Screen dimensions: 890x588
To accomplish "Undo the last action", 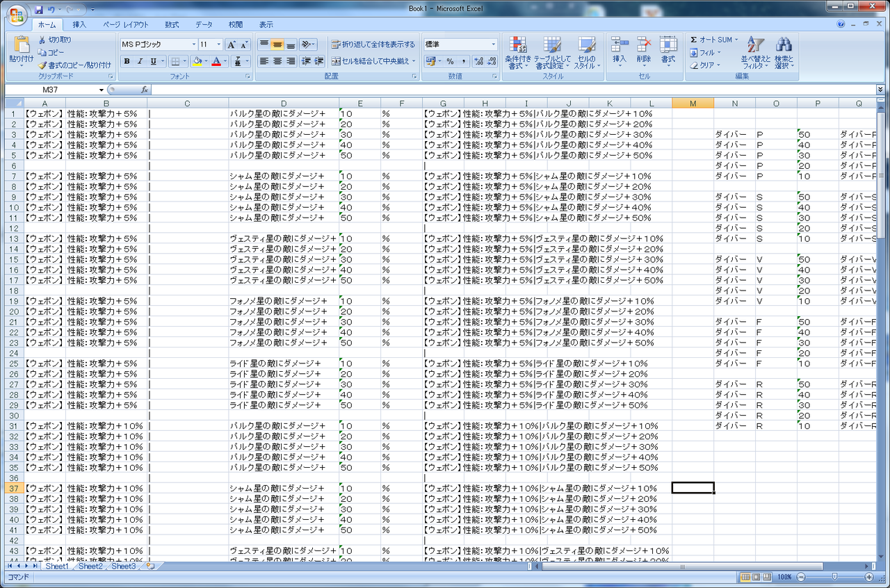I will pos(52,10).
